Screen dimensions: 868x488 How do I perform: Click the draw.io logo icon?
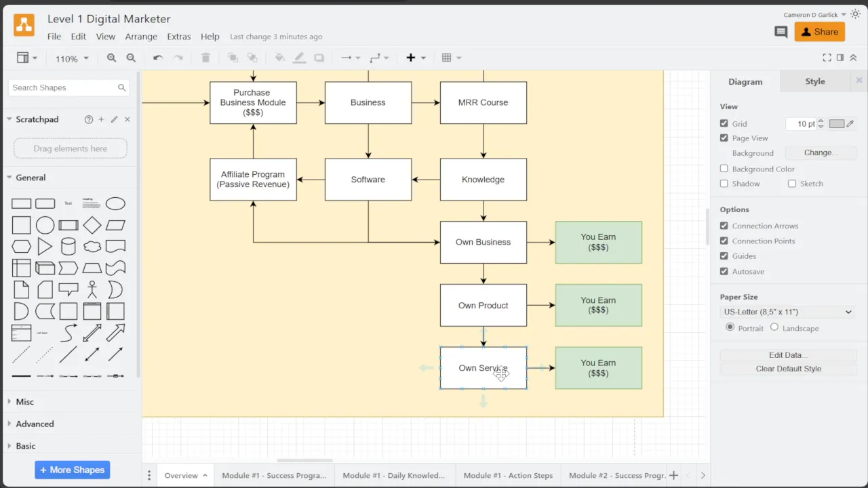click(24, 25)
